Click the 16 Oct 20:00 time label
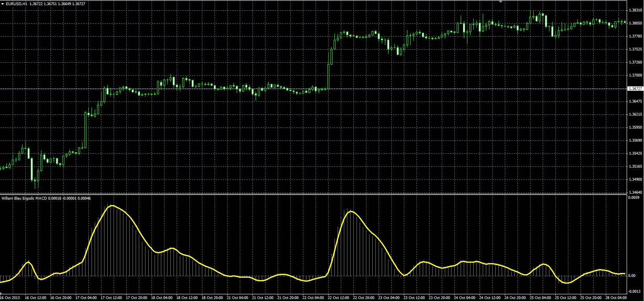This screenshot has width=644, height=301. tap(61, 298)
